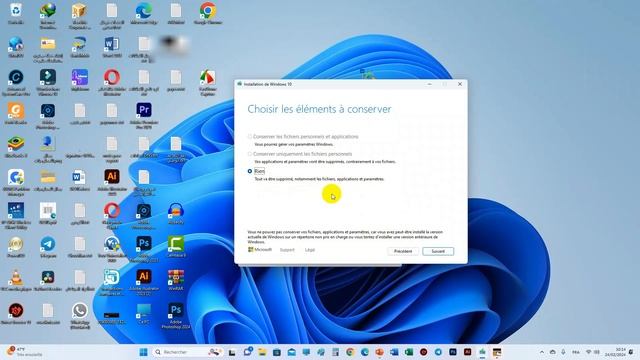The width and height of the screenshot is (640, 360).
Task: Open PowerPoint from the taskbar
Action: click(380, 352)
